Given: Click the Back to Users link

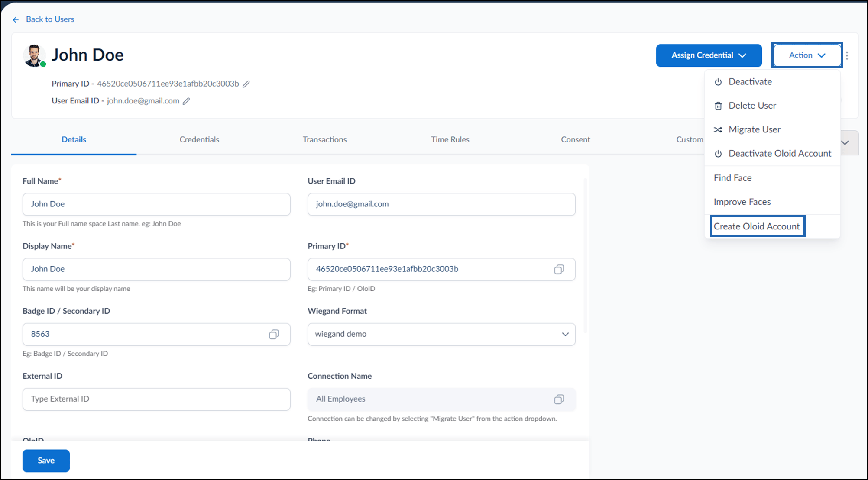Looking at the screenshot, I should click(x=50, y=19).
